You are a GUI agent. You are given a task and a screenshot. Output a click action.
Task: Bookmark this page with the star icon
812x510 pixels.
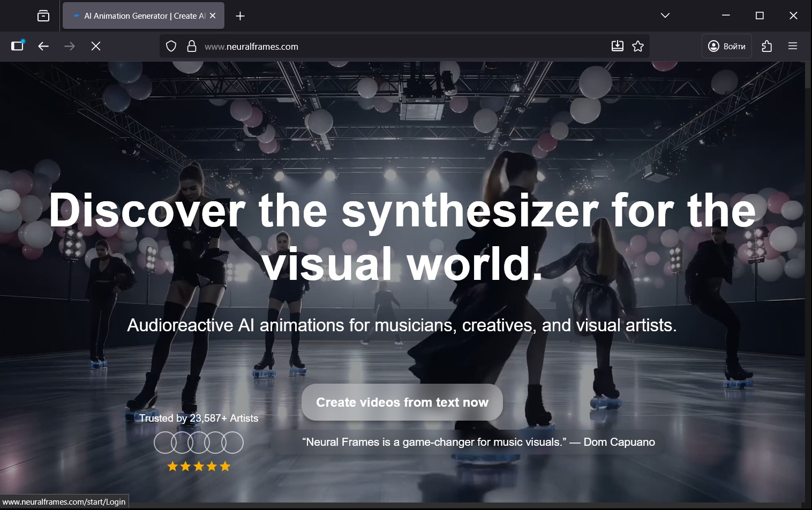[637, 46]
